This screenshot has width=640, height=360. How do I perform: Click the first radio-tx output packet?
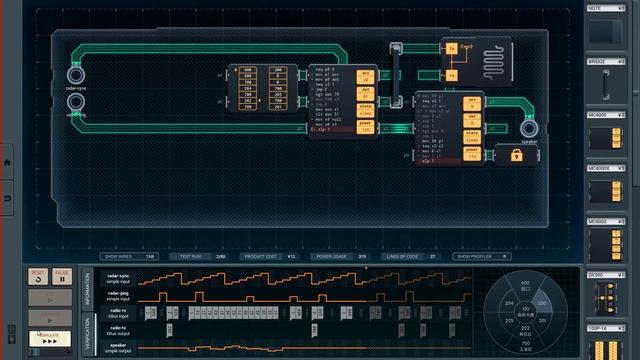point(169,330)
